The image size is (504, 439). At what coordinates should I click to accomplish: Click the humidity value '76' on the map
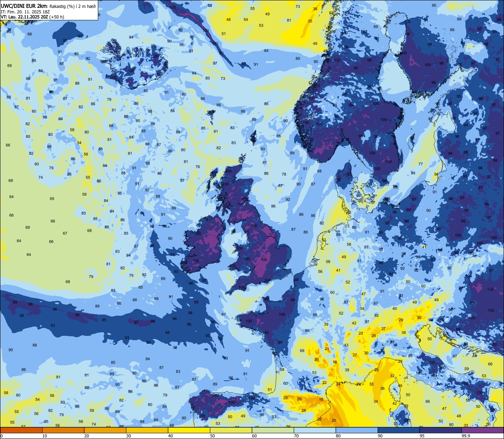[x=198, y=167]
